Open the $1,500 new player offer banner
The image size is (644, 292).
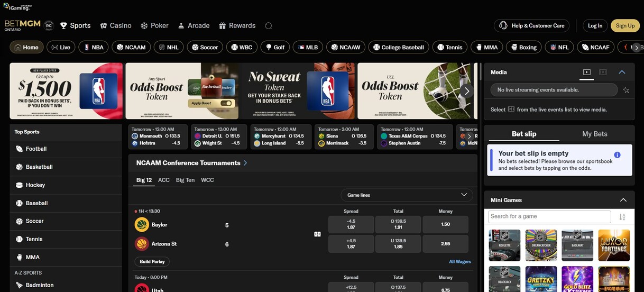(x=66, y=91)
